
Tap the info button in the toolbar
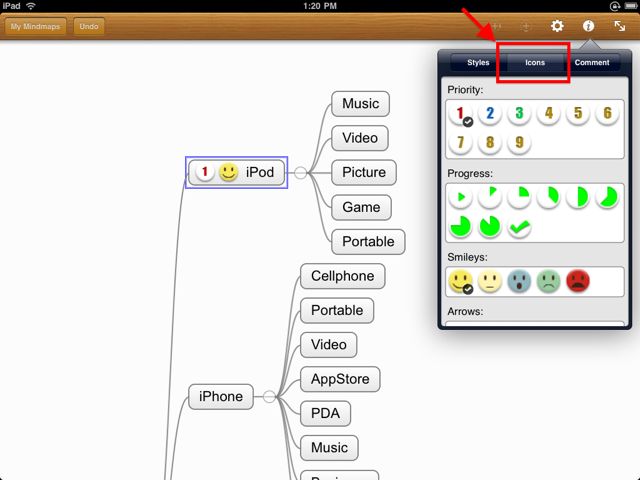pos(588,26)
